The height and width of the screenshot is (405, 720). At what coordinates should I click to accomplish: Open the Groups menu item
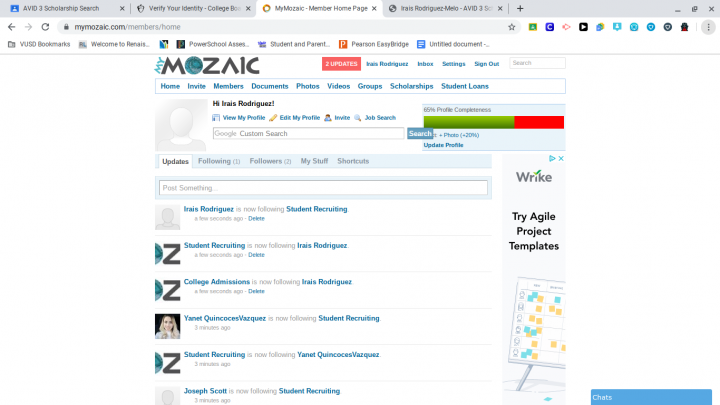[x=370, y=86]
